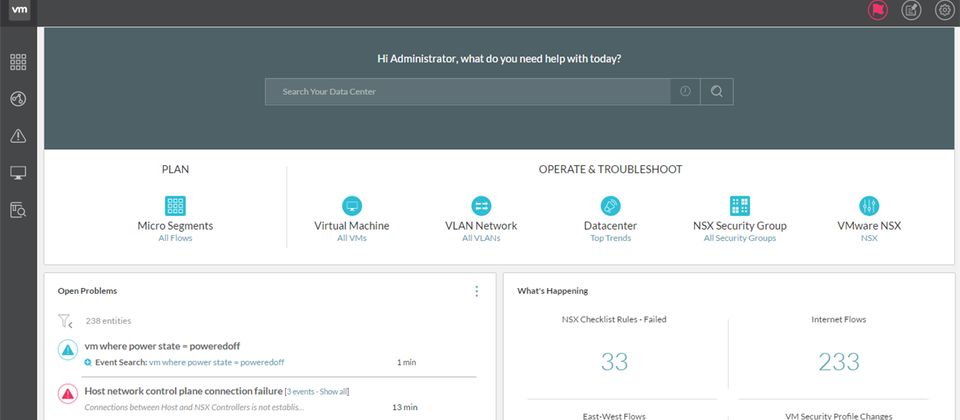960x420 pixels.
Task: Click the NSX Security Group icon
Action: click(x=740, y=206)
